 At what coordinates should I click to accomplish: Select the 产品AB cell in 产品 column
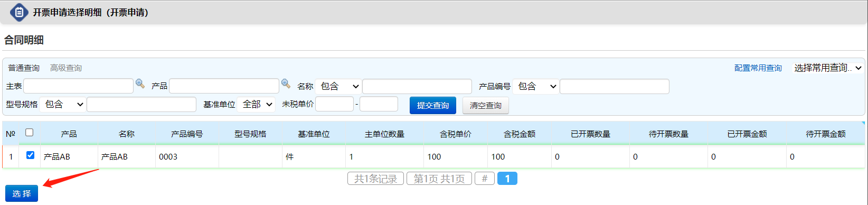[x=69, y=156]
